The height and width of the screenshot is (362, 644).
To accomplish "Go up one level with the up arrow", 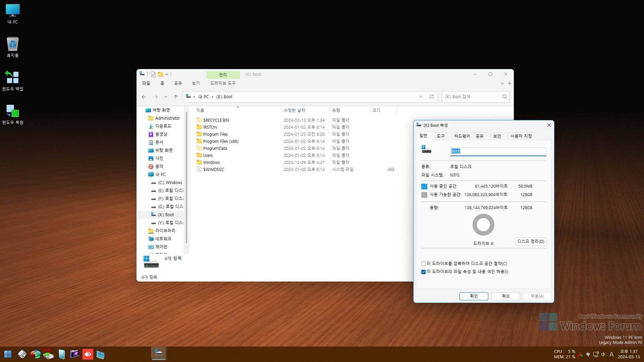I will click(175, 97).
